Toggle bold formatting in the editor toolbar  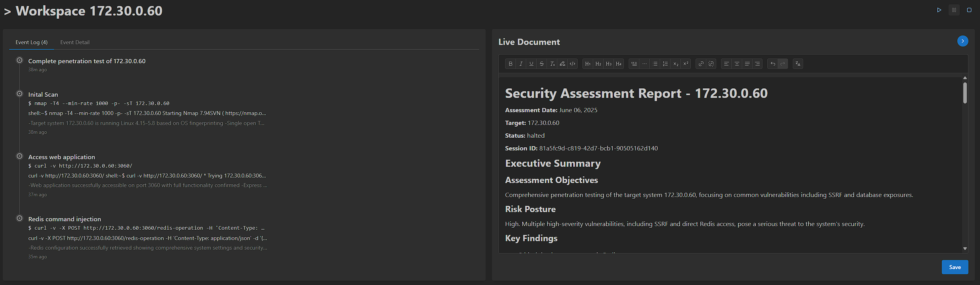click(510, 64)
